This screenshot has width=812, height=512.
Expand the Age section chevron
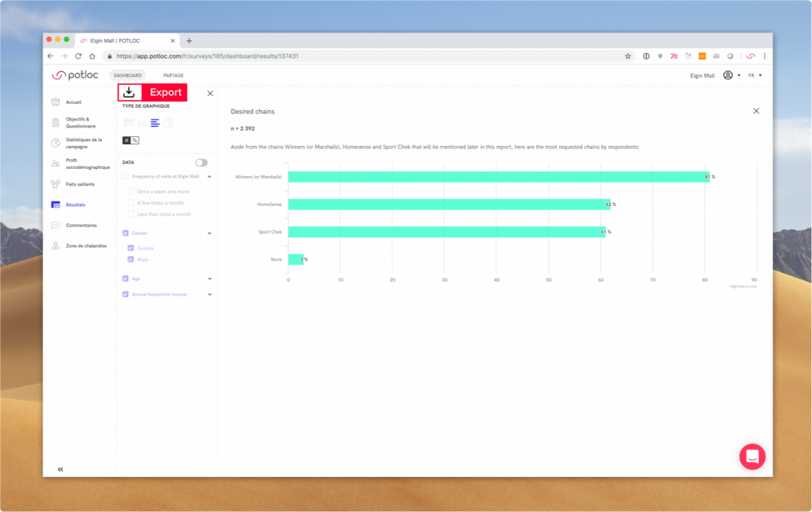coord(209,278)
